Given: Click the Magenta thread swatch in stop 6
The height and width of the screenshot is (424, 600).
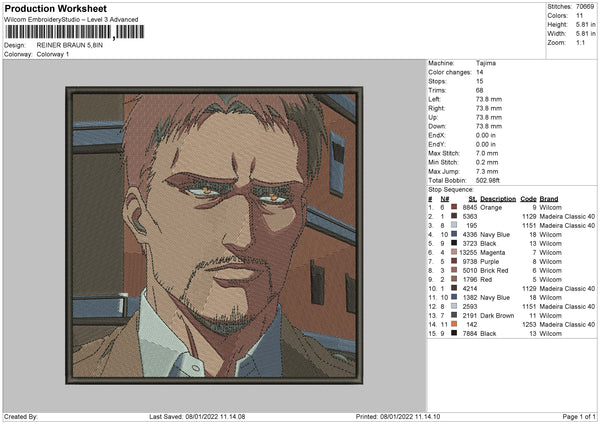Looking at the screenshot, I should click(454, 253).
